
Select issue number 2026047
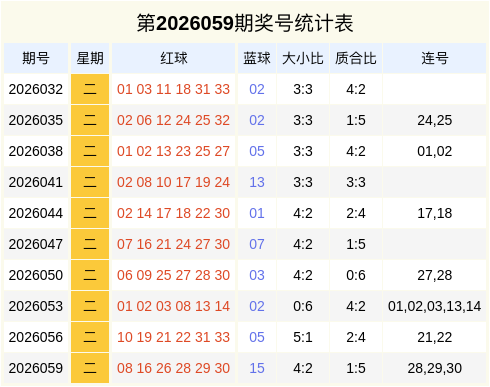[x=36, y=244]
